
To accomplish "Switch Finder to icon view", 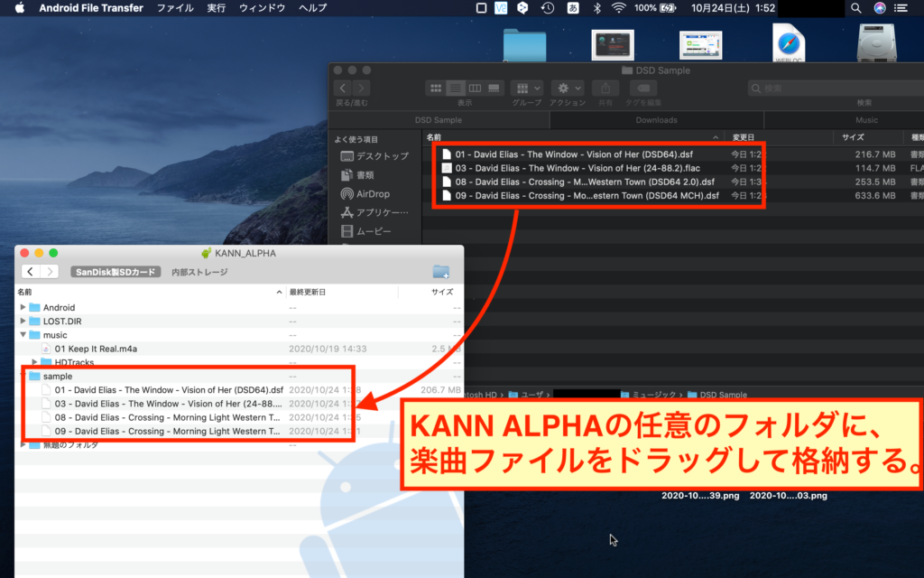I will (436, 88).
